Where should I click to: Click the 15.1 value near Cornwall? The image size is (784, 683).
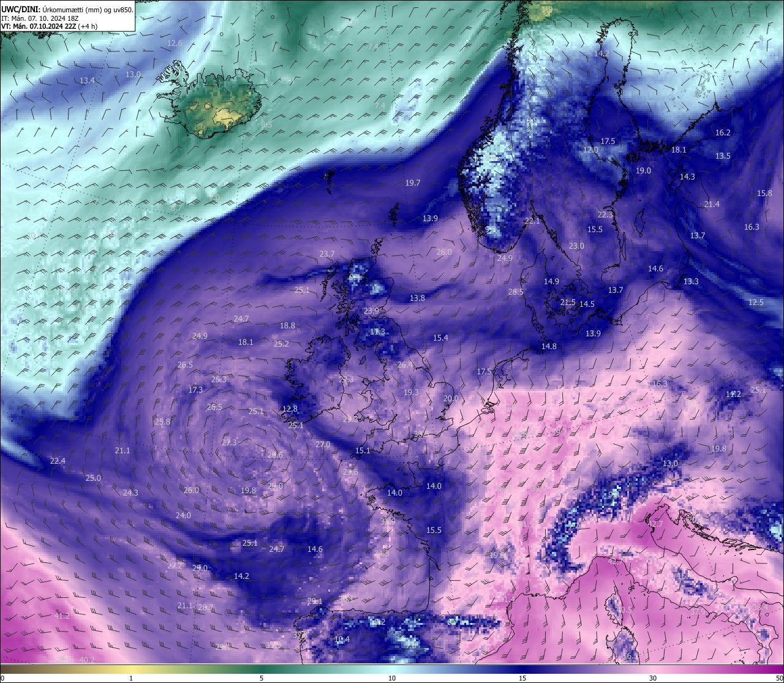[x=363, y=451]
